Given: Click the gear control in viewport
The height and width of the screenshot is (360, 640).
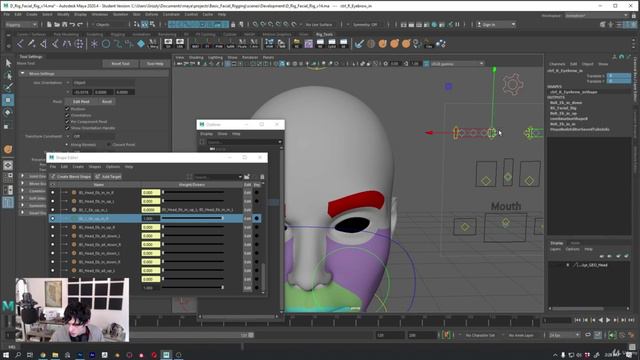Looking at the screenshot, I should click(512, 84).
